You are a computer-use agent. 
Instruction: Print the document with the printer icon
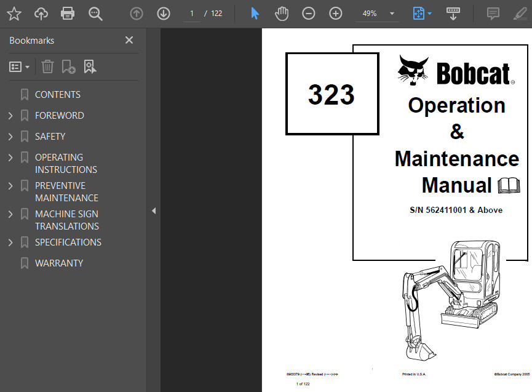click(x=68, y=14)
